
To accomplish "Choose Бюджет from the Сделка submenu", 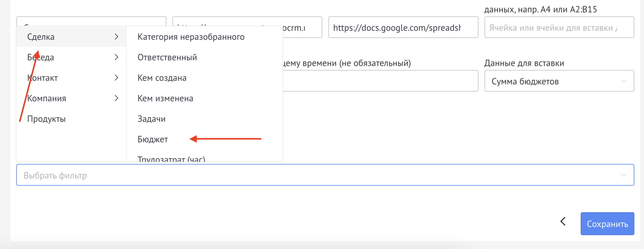I will 153,139.
